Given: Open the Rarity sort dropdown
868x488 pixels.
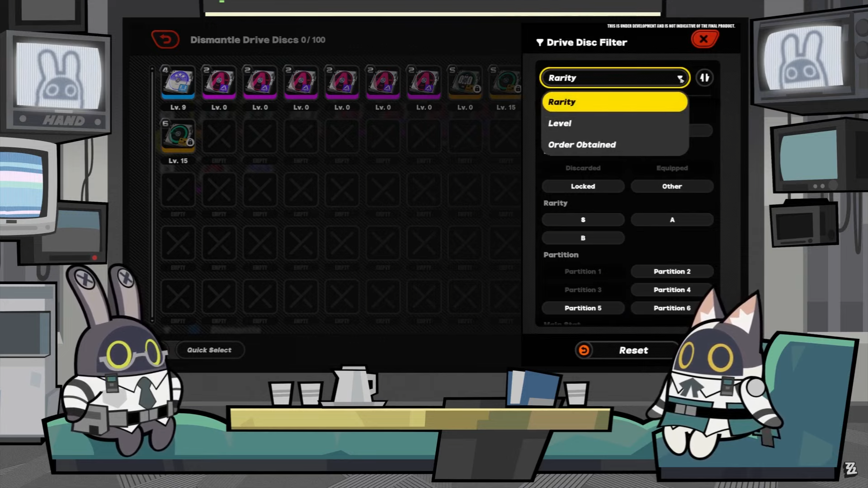Looking at the screenshot, I should tap(615, 77).
